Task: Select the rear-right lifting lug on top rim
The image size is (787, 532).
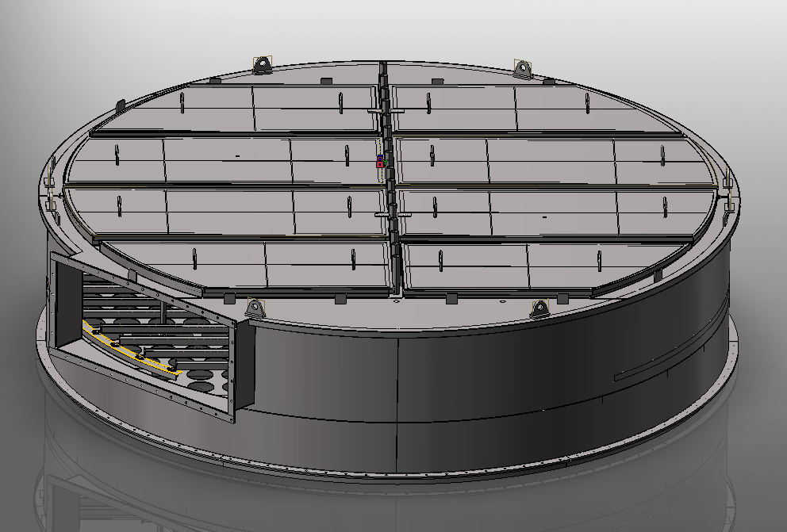Action: coord(523,68)
